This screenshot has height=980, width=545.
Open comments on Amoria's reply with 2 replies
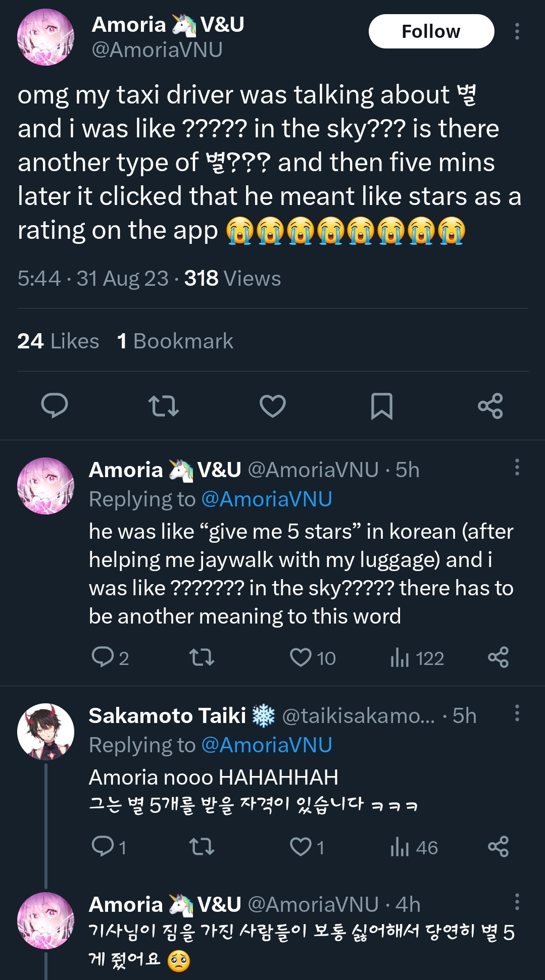coord(103,657)
